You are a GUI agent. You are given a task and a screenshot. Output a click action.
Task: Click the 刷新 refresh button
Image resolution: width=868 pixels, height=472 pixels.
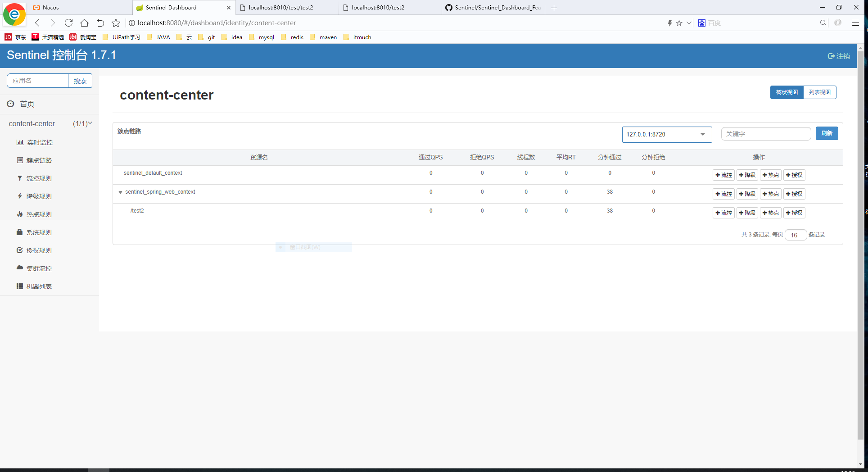pos(827,133)
